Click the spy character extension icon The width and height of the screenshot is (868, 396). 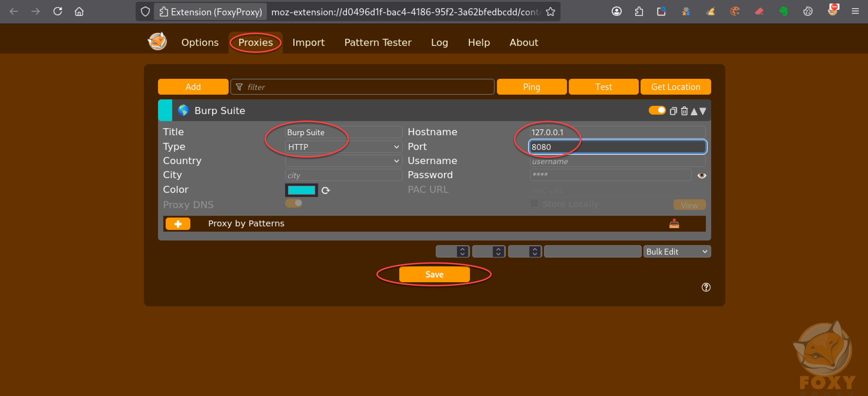pyautogui.click(x=686, y=11)
